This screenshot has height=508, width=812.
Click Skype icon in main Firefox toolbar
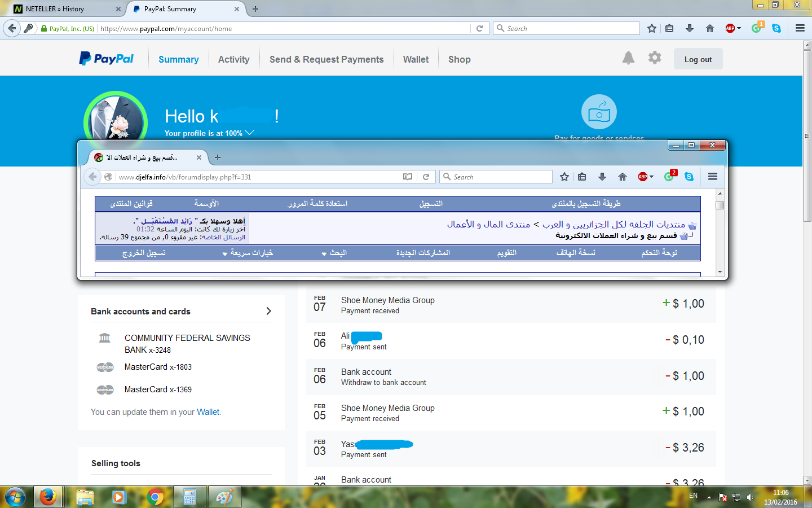(776, 28)
